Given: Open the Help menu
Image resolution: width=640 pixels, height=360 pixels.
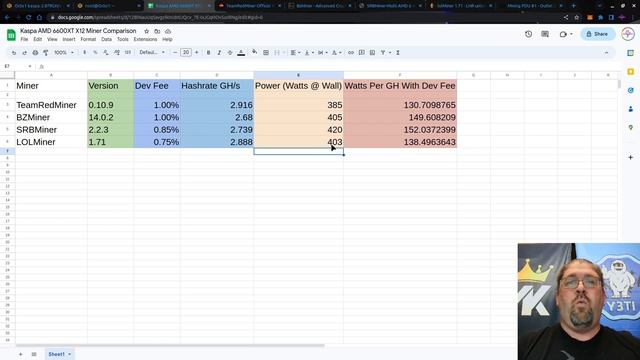Looking at the screenshot, I should 167,40.
